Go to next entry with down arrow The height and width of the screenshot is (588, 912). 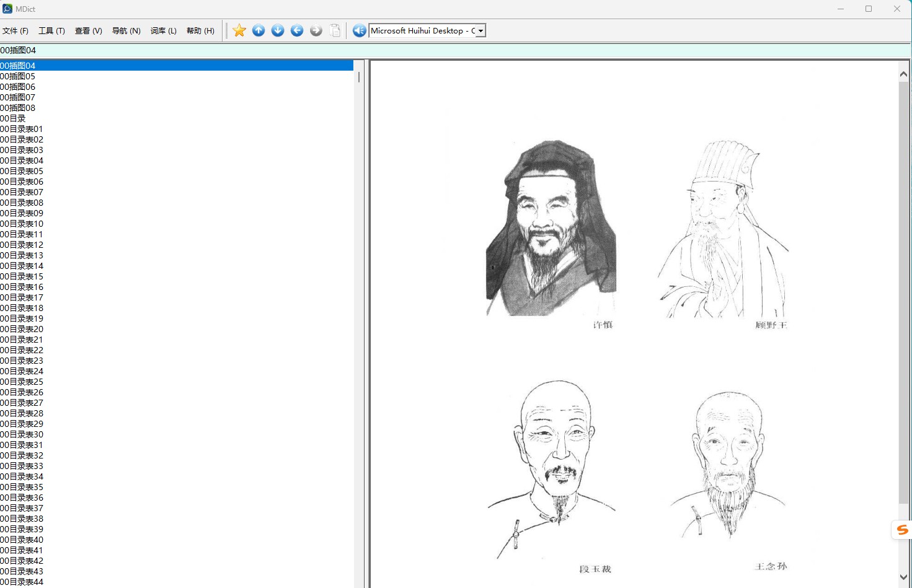pos(278,30)
